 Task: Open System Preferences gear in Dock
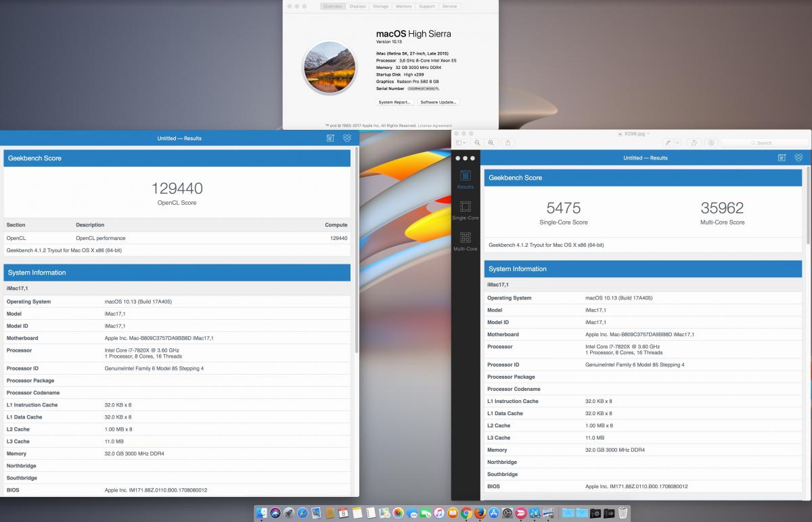coord(507,513)
